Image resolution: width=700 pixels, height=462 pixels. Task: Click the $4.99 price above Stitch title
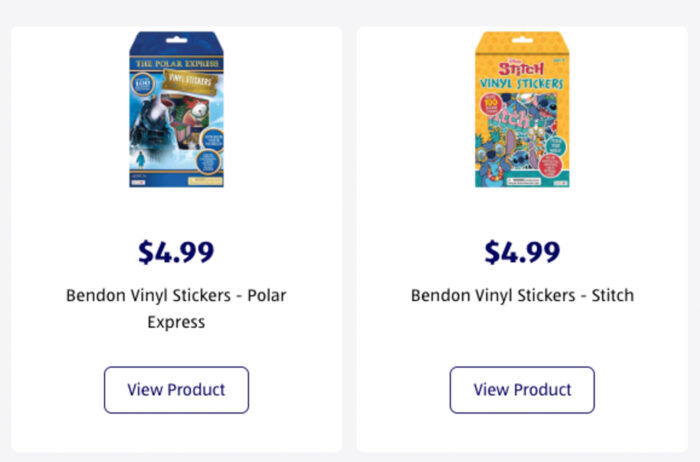pos(521,252)
